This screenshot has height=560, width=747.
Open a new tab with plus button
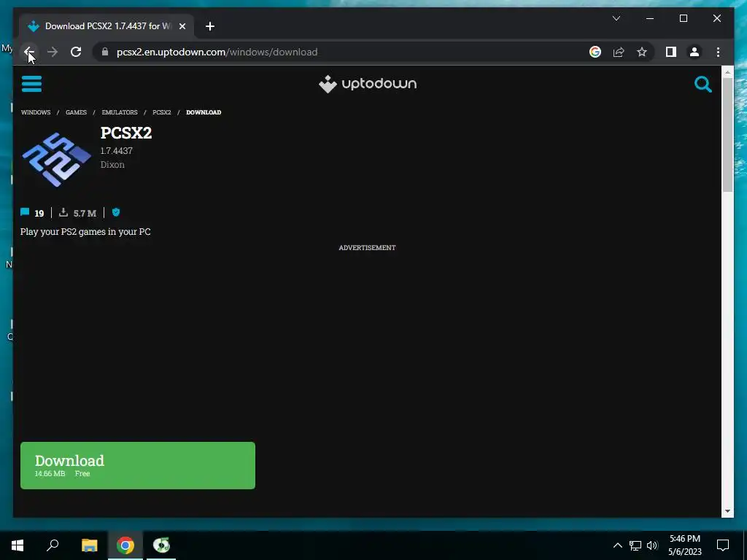[x=210, y=26]
